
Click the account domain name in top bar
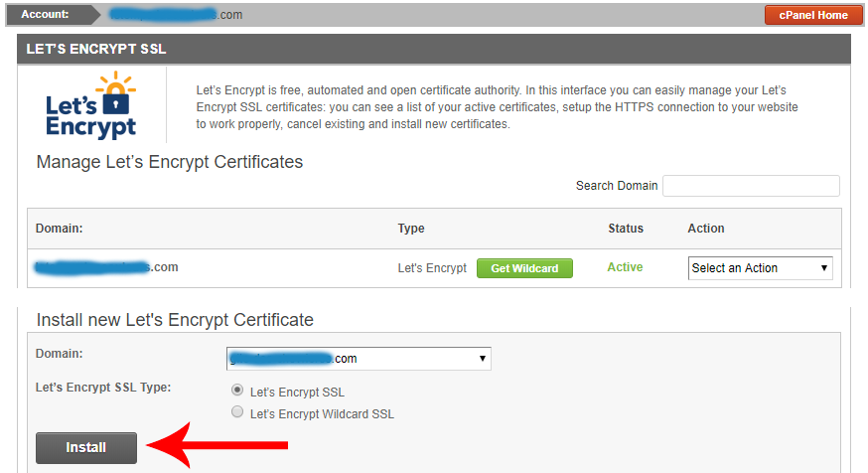tap(176, 14)
